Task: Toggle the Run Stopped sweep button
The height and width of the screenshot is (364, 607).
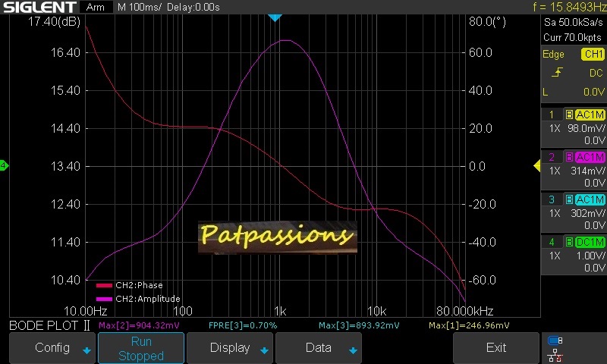Action: pyautogui.click(x=141, y=348)
